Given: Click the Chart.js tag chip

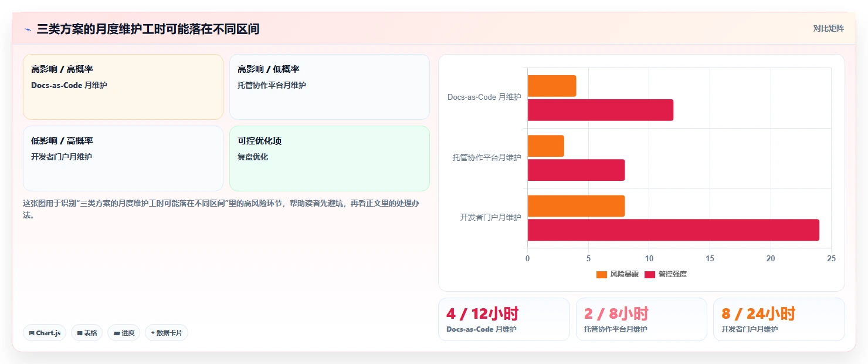Looking at the screenshot, I should (x=45, y=333).
